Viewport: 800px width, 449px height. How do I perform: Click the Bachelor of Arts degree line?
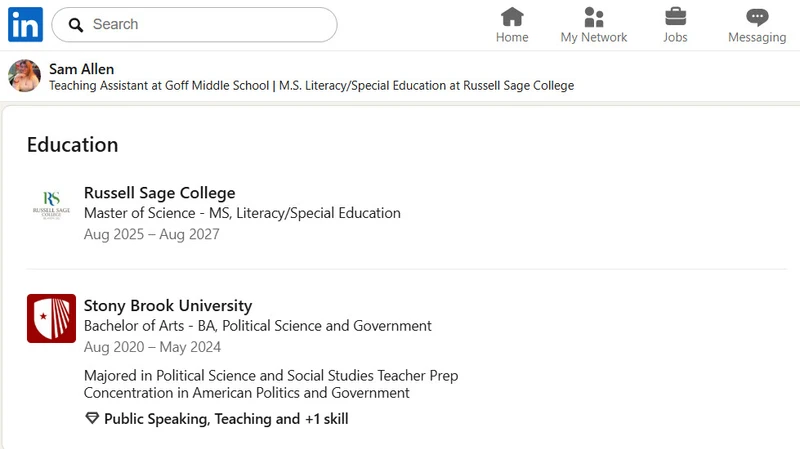[258, 326]
